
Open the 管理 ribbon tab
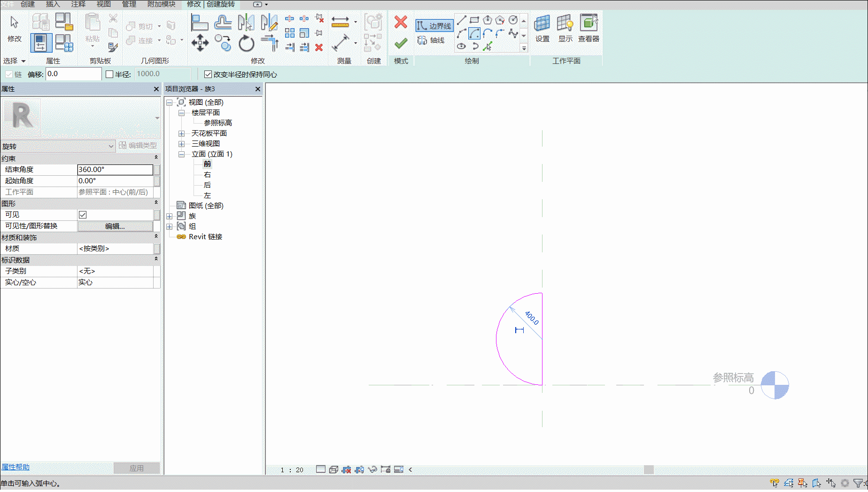pos(129,4)
